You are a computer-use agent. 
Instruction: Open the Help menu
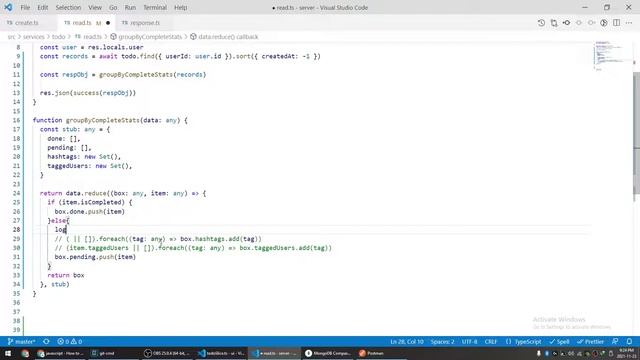(x=180, y=8)
